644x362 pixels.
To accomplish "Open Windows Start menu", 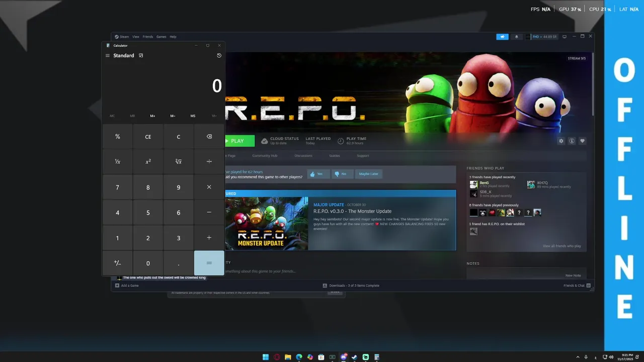I will (x=266, y=357).
